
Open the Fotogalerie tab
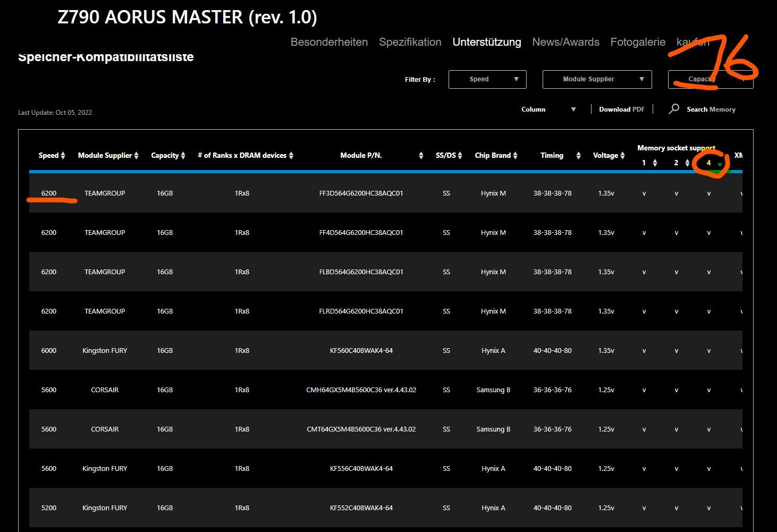coord(638,42)
